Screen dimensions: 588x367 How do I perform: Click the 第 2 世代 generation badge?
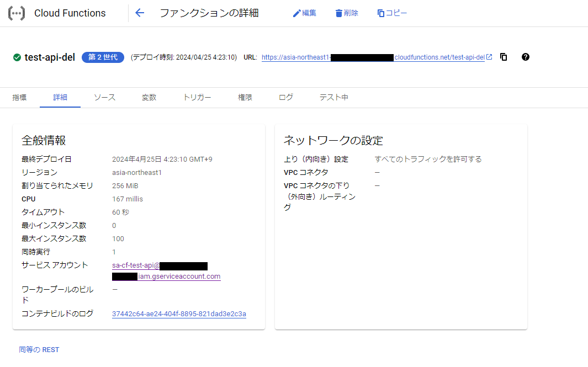[x=103, y=57]
